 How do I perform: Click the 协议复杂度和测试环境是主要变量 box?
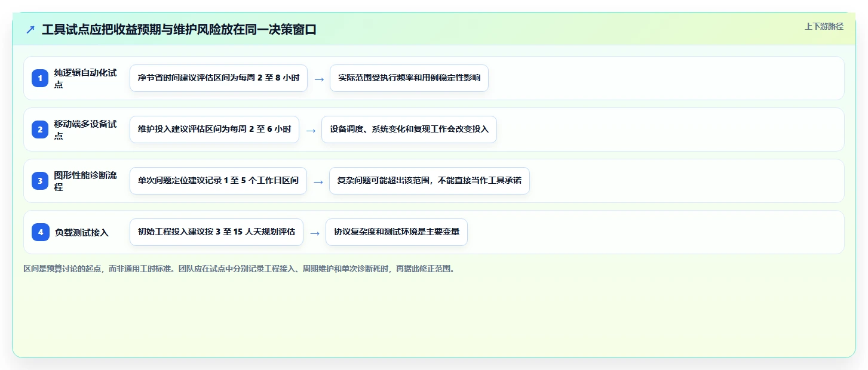coord(397,232)
